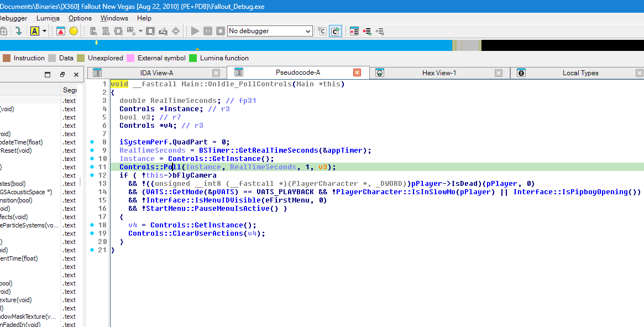Click the yellow circle toolbar icon
Viewport: 644px width, 327px height.
click(x=74, y=31)
